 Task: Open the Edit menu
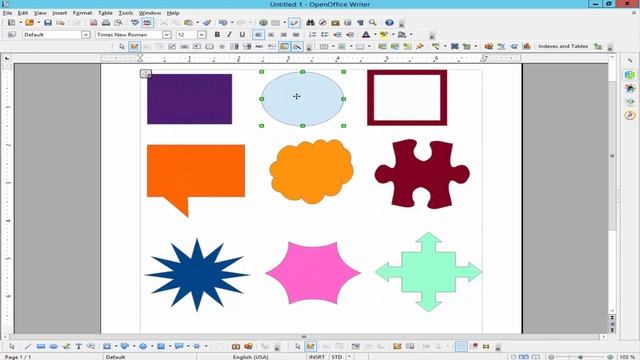[x=23, y=13]
